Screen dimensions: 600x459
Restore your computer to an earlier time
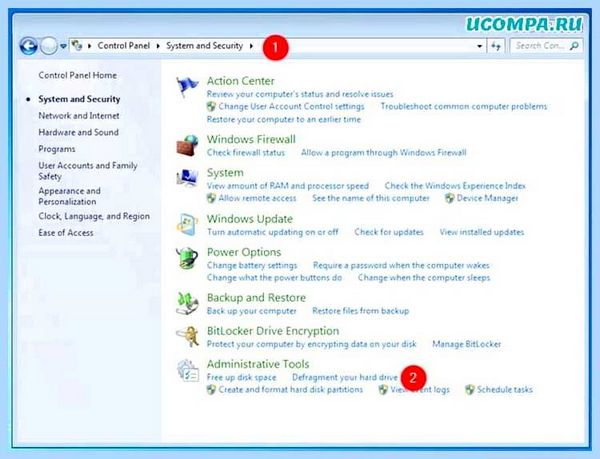tap(284, 119)
